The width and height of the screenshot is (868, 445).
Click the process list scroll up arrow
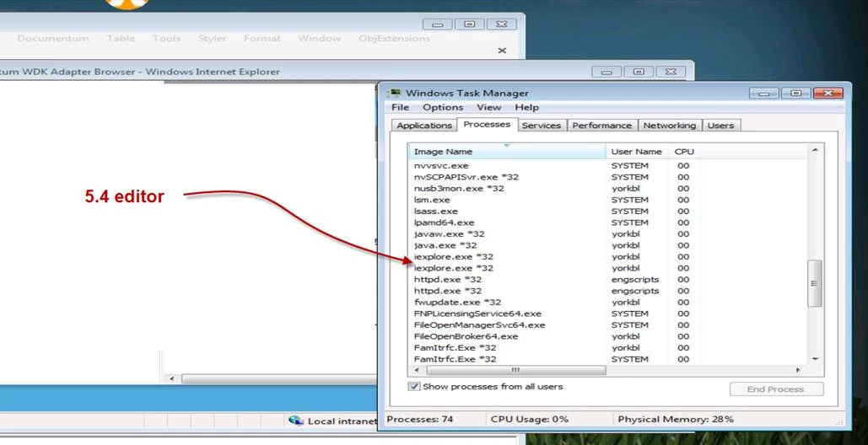click(815, 150)
